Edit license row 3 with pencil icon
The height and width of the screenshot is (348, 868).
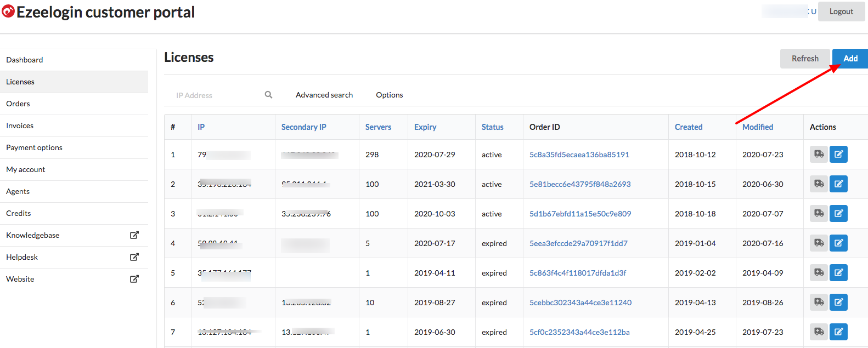coord(838,214)
